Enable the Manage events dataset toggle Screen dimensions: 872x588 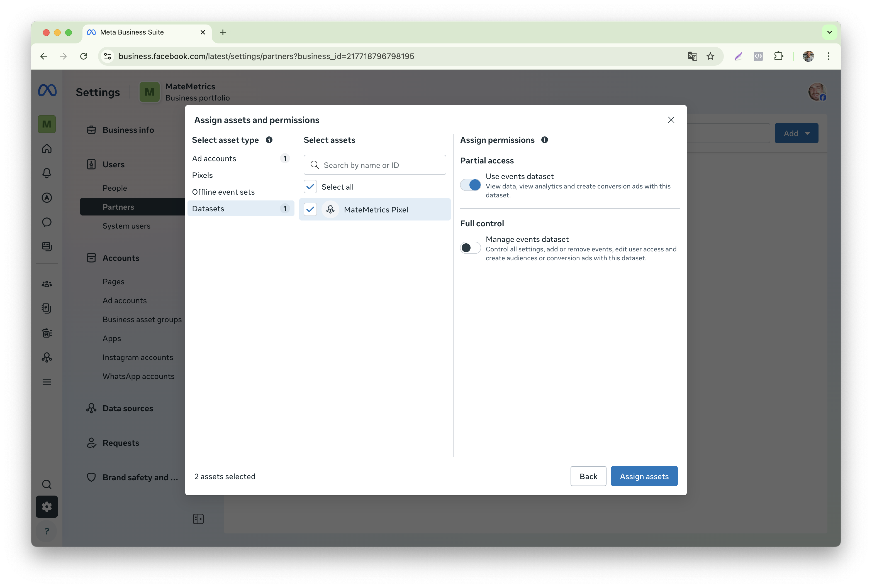(470, 248)
